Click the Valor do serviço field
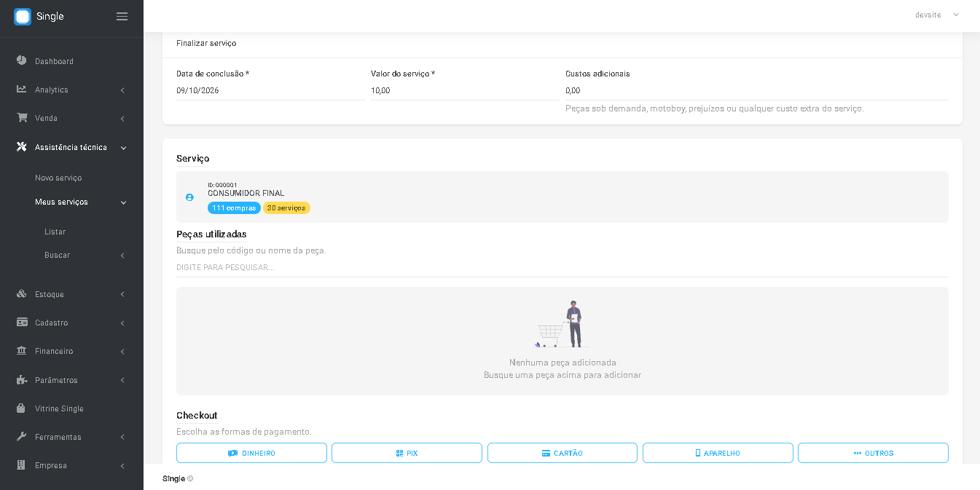 (x=465, y=91)
